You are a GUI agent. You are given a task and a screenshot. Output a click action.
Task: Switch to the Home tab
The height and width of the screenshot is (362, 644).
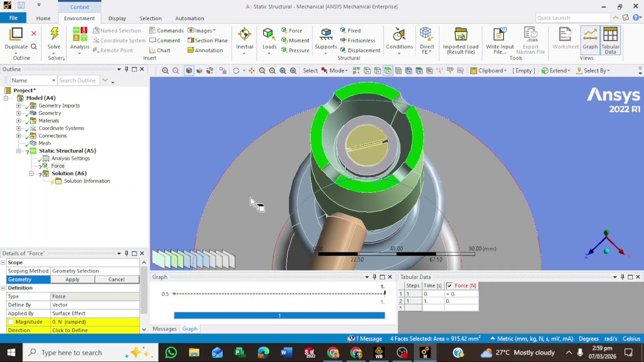pyautogui.click(x=43, y=18)
